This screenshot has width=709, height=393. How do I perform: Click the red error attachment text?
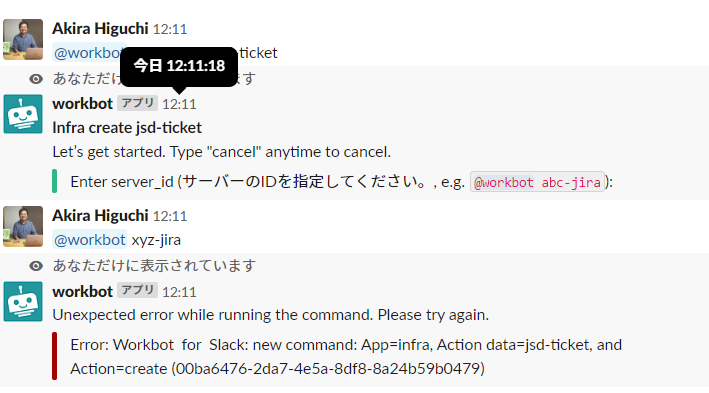tap(346, 357)
